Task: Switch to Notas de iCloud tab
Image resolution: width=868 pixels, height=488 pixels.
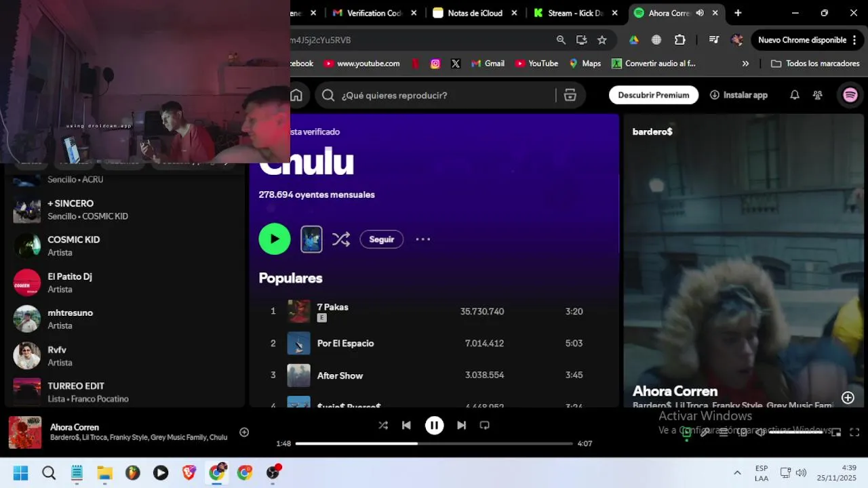Action: point(475,13)
